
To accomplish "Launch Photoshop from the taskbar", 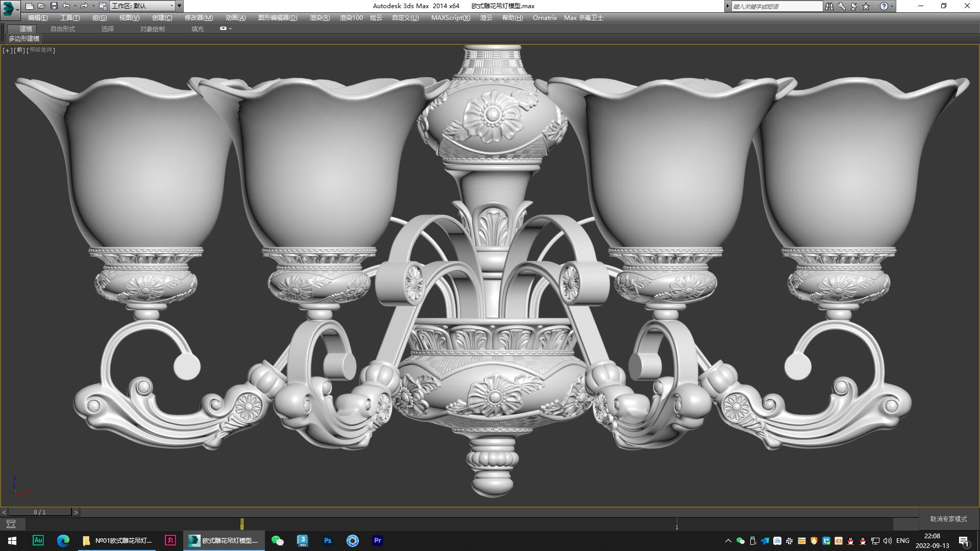I will (x=327, y=540).
